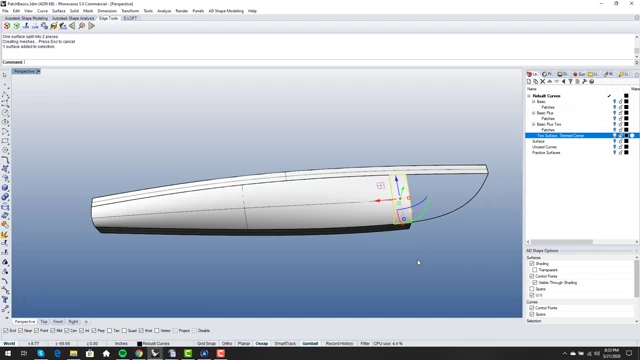This screenshot has width=640, height=360.
Task: Enable the Tan osnap checkbox
Action: 109,331
